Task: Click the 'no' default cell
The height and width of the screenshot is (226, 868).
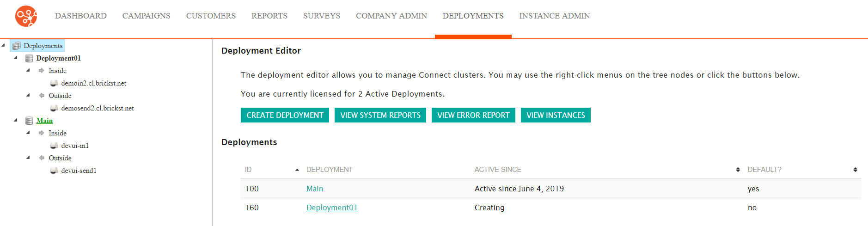Action: click(752, 208)
